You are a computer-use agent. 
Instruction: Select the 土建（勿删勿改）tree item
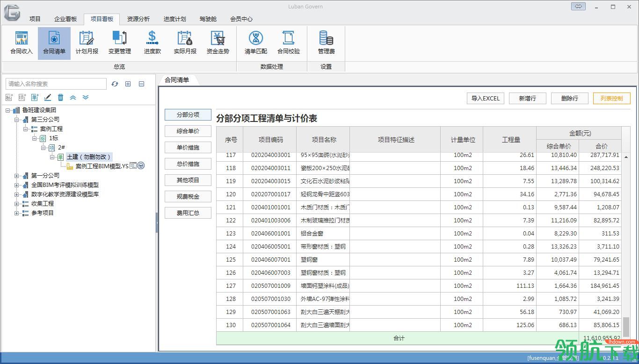(x=89, y=157)
